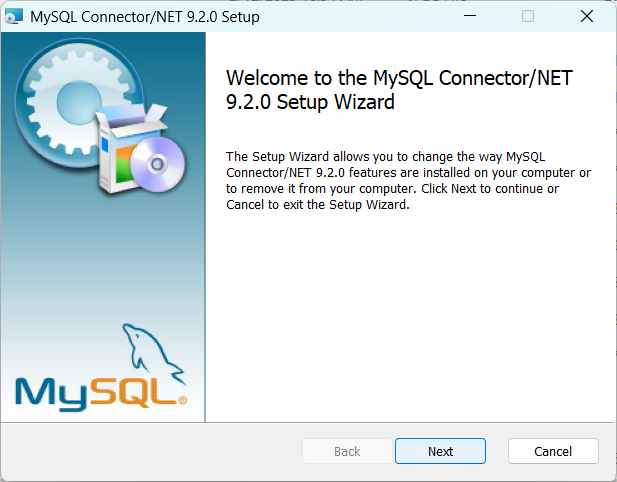Click the "Cancel to exit the Setup Wizard" text line
617x482 pixels.
coord(318,205)
